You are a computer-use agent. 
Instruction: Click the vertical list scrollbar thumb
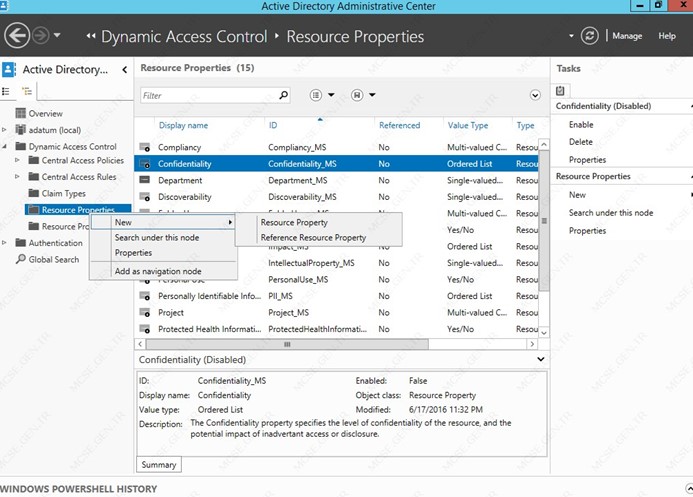click(544, 221)
